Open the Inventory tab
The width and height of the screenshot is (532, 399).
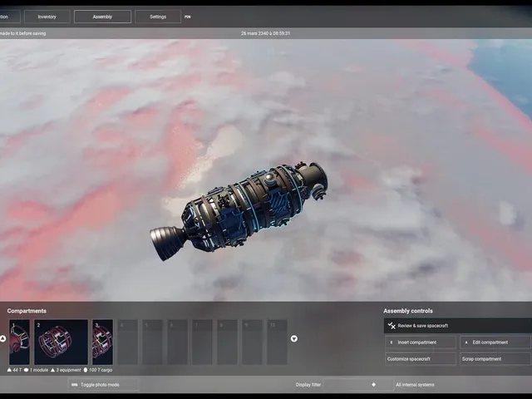pyautogui.click(x=47, y=17)
